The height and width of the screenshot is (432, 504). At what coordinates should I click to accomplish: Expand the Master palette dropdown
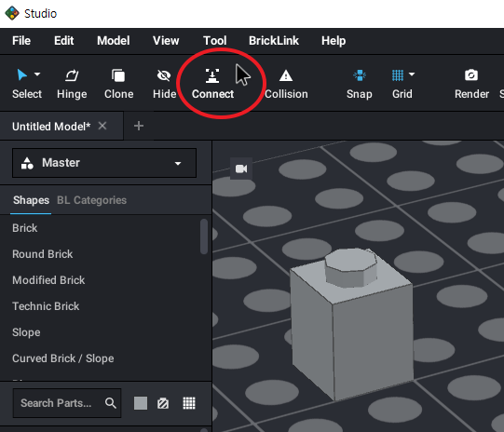pos(104,163)
